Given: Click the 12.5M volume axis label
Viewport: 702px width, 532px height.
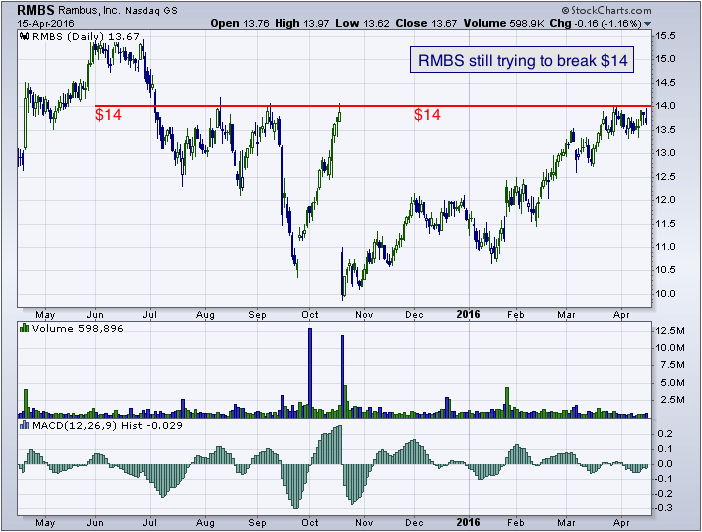Looking at the screenshot, I should click(670, 331).
